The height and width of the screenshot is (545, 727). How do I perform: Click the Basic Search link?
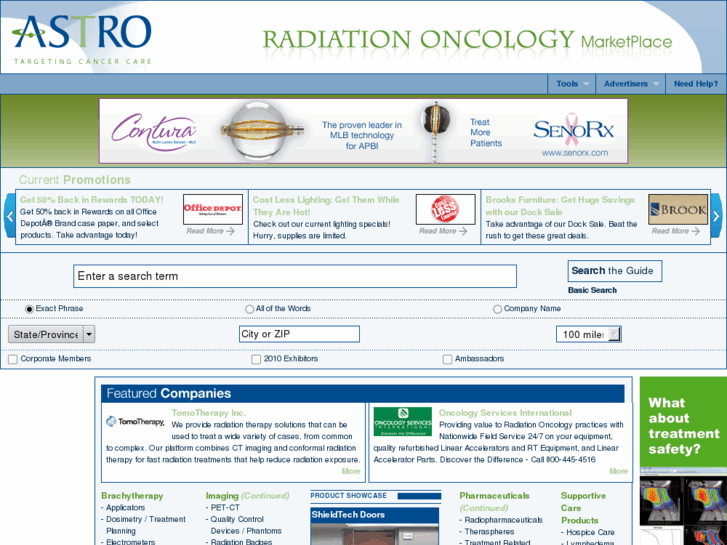(x=592, y=290)
